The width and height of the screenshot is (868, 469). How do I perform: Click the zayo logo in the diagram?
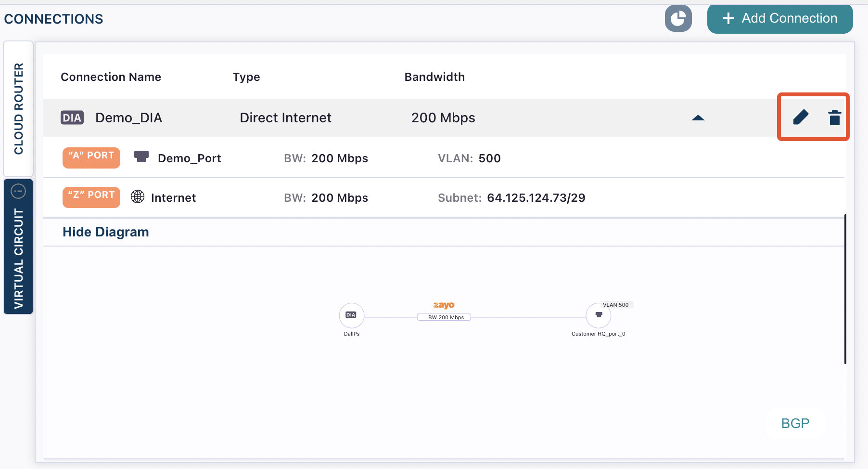[444, 305]
